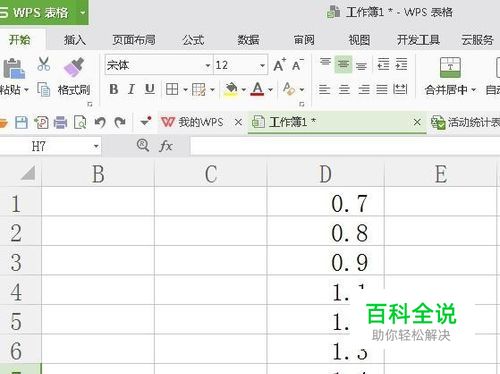500x374 pixels.
Task: Switch to 开发工具 tab
Action: point(418,40)
